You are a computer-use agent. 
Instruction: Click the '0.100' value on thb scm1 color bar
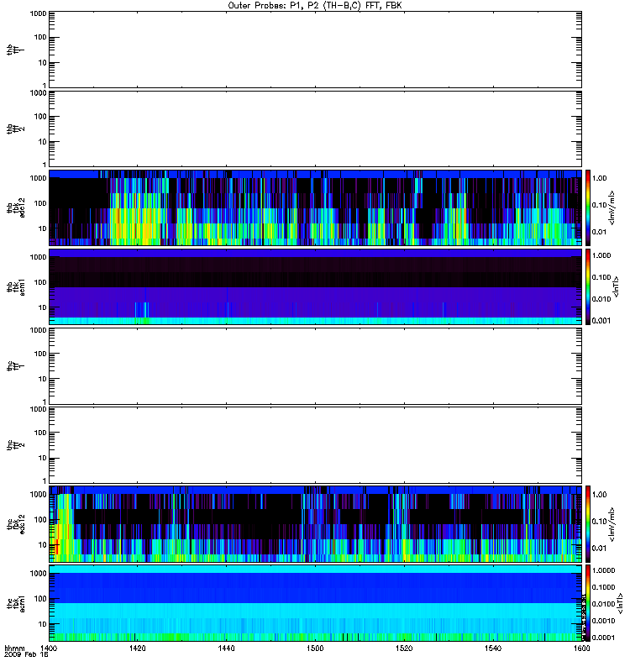[x=601, y=277]
